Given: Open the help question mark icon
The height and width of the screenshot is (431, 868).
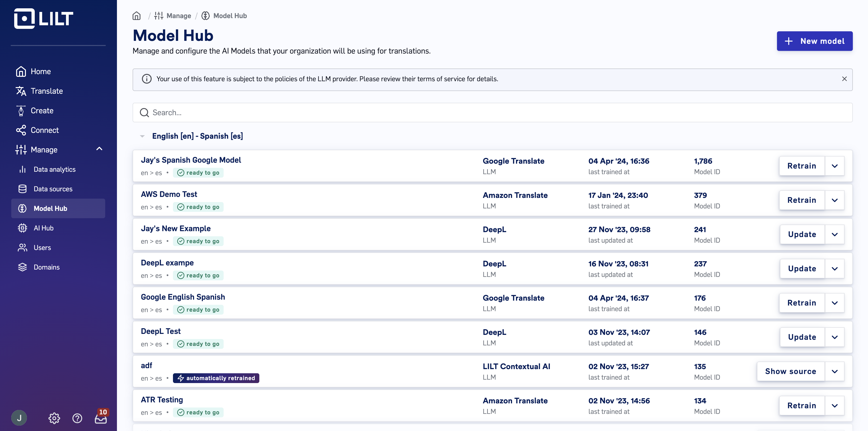Looking at the screenshot, I should click(77, 418).
